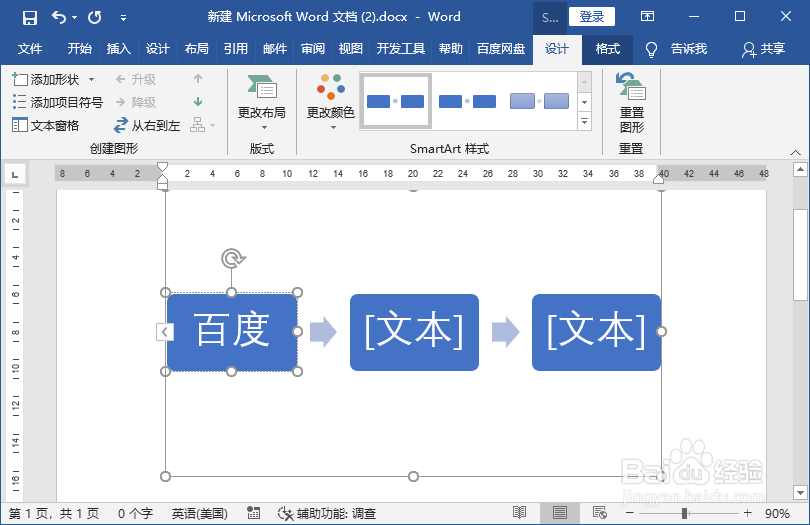This screenshot has height=525, width=810.
Task: Show next row of SmartArt styles
Action: [584, 102]
